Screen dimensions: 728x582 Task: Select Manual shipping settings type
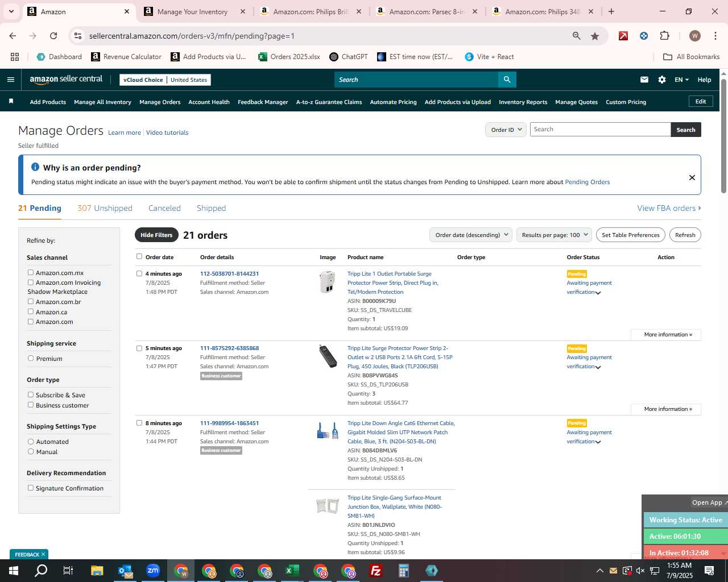pos(31,451)
